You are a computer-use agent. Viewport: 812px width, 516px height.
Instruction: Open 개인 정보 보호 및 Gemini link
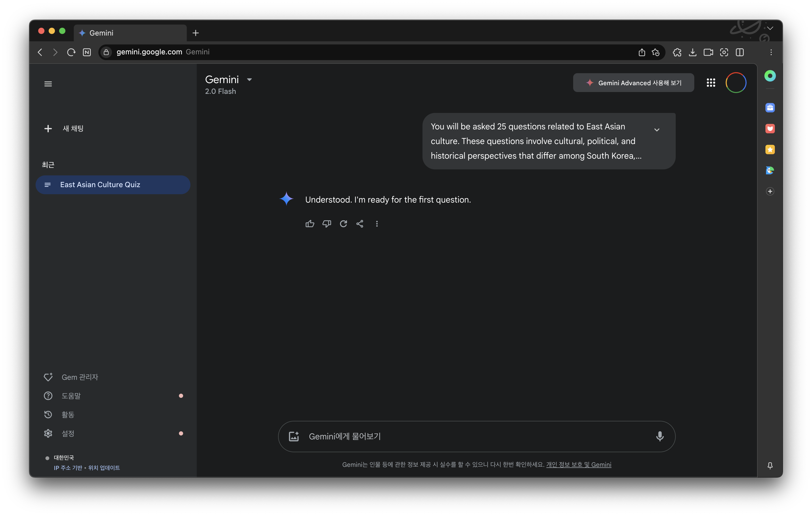578,465
